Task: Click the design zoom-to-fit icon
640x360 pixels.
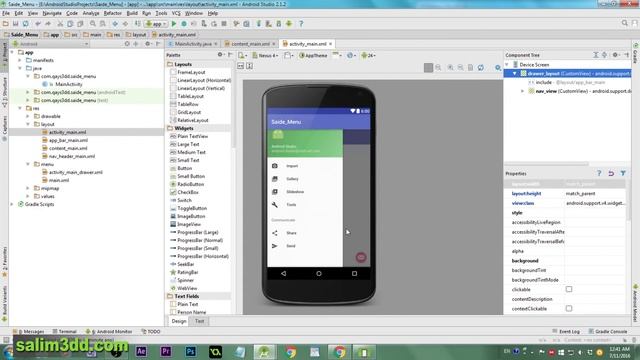Action: click(x=428, y=67)
